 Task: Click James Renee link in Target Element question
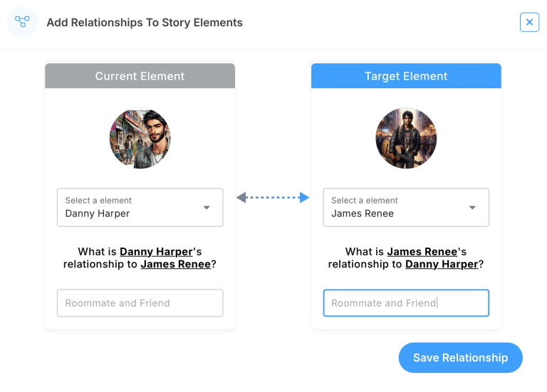click(x=422, y=252)
